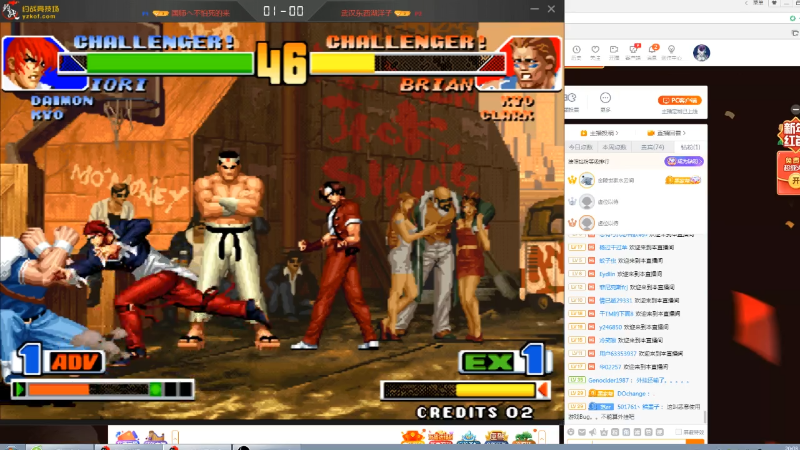
Task: Click the 01 - 00 score counter
Action: point(283,11)
